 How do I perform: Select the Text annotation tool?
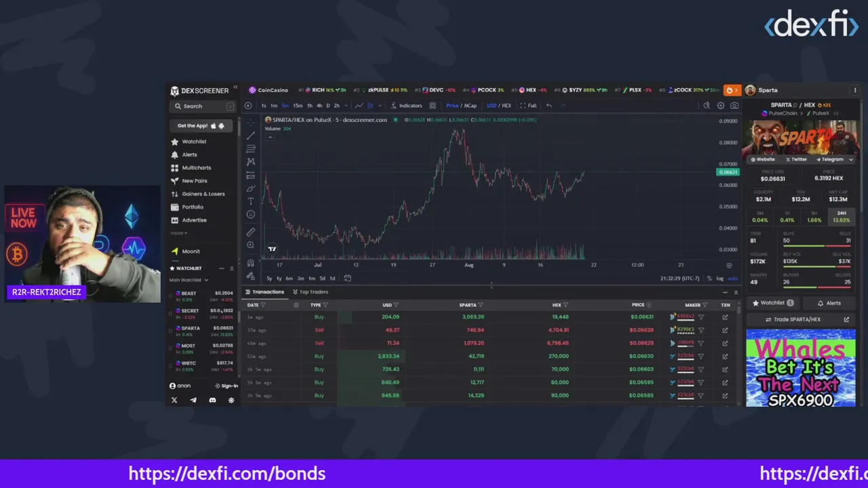click(x=250, y=201)
